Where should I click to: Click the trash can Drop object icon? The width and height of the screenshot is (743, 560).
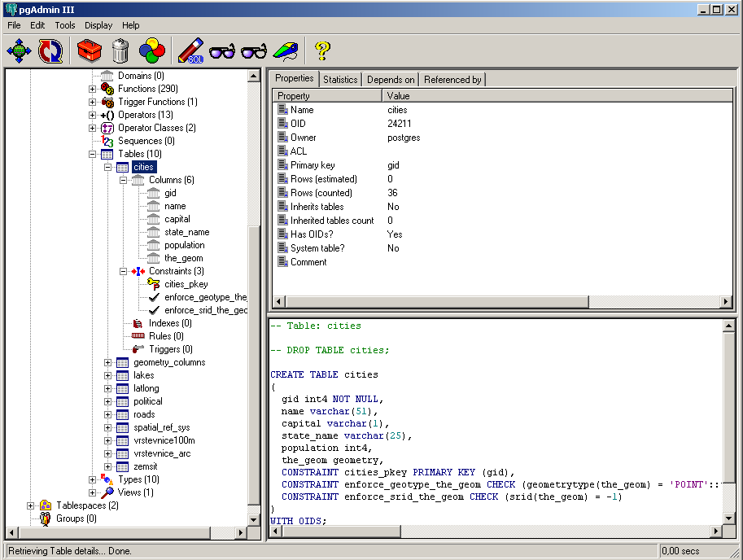[x=120, y=50]
